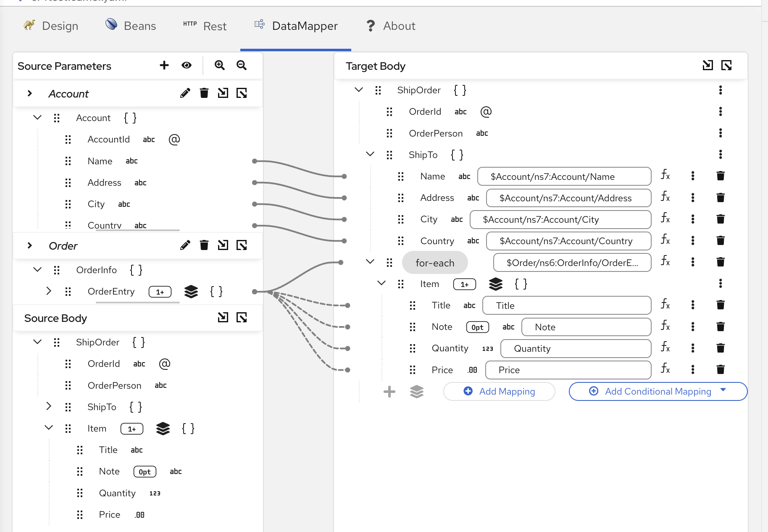Image resolution: width=768 pixels, height=532 pixels.
Task: Open Add Conditional Mapping dropdown arrow
Action: point(723,390)
